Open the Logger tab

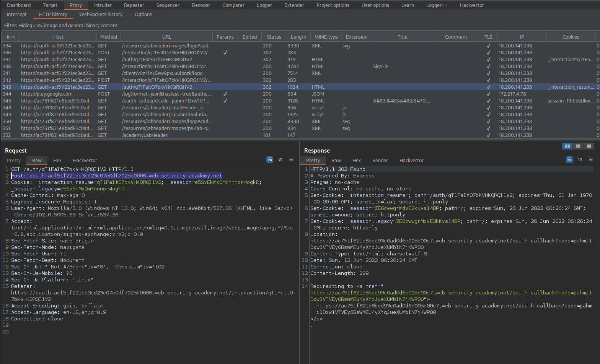264,5
